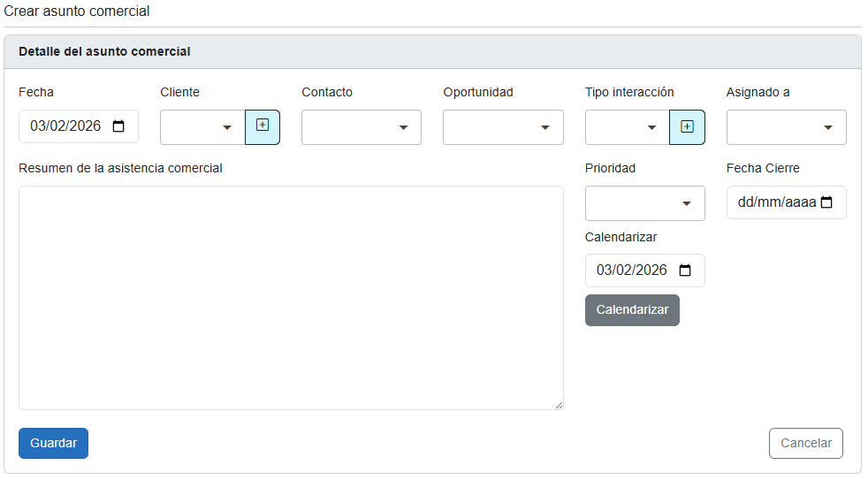This screenshot has height=480, width=868.
Task: Click the add Tipo interacción plus icon
Action: click(x=687, y=126)
